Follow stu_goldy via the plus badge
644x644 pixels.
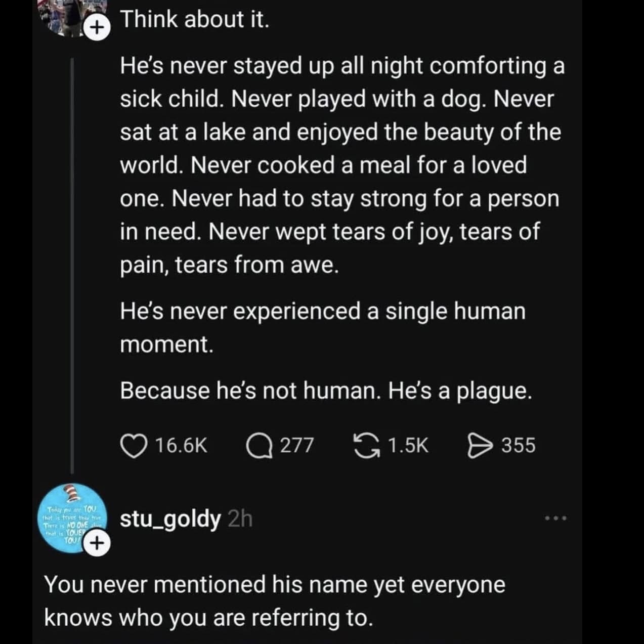[x=99, y=544]
